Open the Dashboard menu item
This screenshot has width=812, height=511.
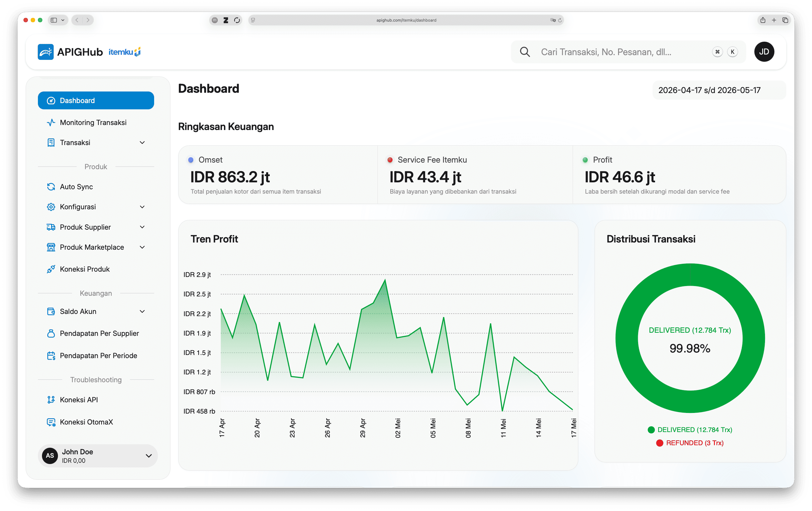coord(96,101)
